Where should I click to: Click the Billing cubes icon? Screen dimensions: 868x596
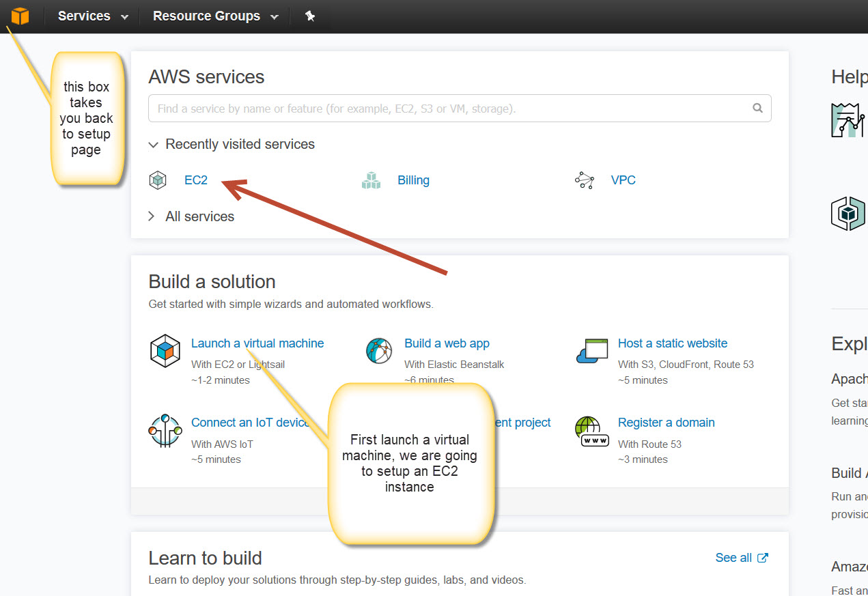[x=371, y=180]
